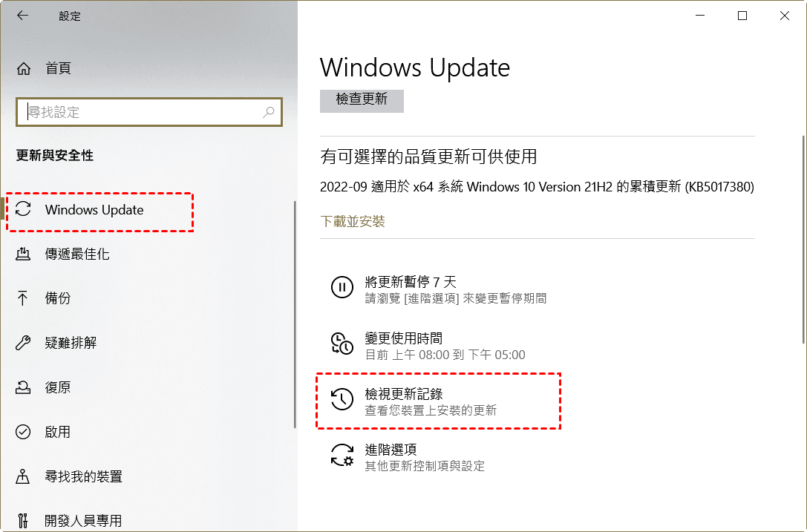807x532 pixels.
Task: Click the 備份 upload arrow icon
Action: click(23, 298)
